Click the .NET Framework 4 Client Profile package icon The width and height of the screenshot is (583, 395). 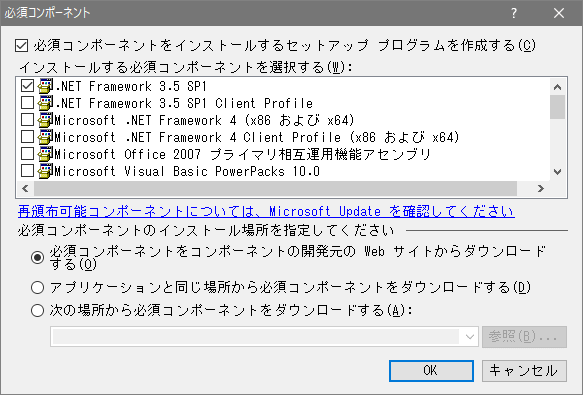[x=45, y=137]
